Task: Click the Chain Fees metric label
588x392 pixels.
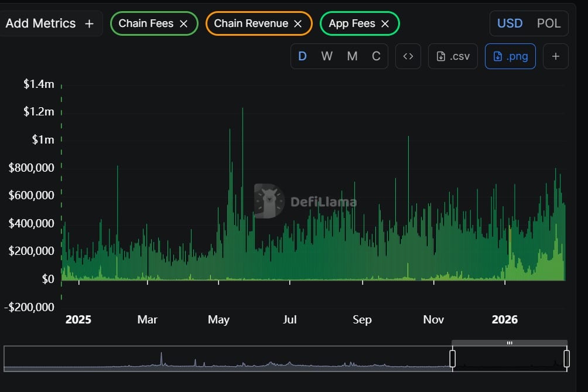Action: point(146,23)
